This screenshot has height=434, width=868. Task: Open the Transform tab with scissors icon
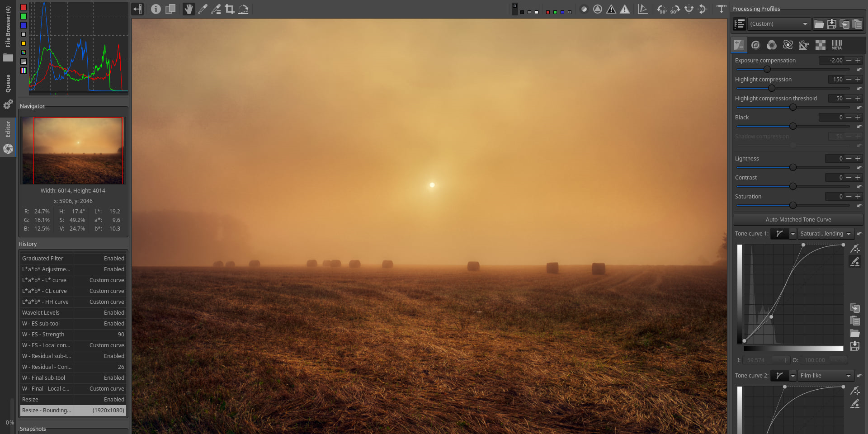pyautogui.click(x=804, y=45)
